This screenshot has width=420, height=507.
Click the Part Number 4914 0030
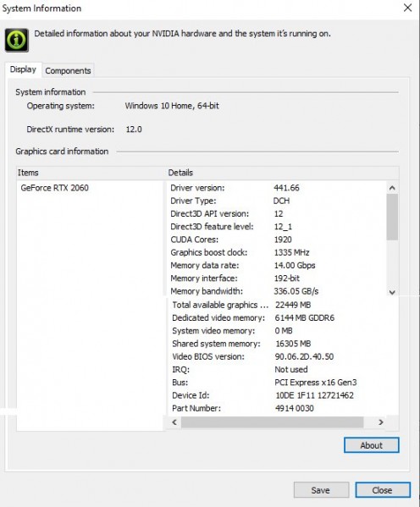tap(295, 408)
